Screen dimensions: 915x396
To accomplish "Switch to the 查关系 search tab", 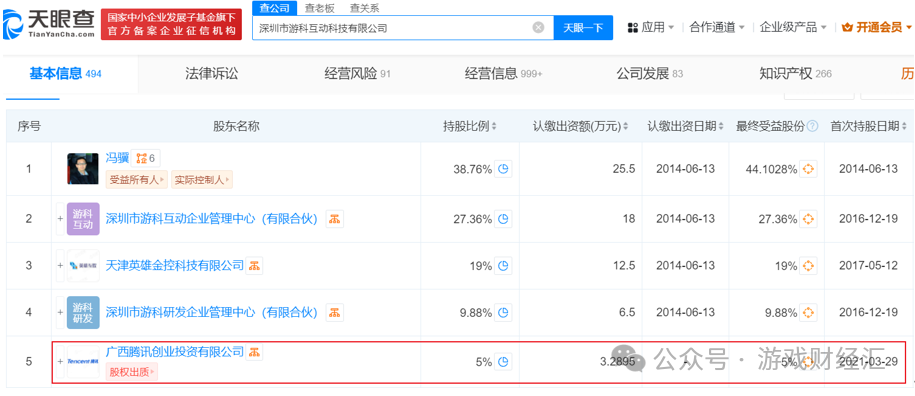I will [x=364, y=8].
